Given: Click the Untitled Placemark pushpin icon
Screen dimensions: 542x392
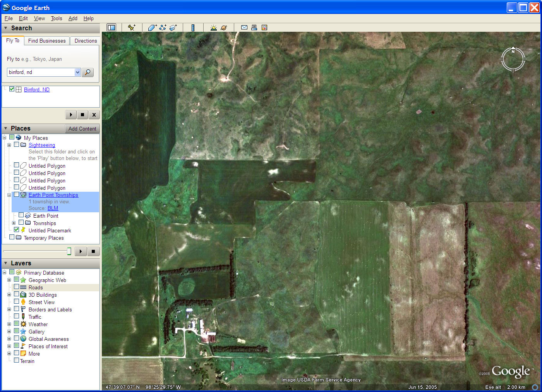Looking at the screenshot, I should coord(23,230).
